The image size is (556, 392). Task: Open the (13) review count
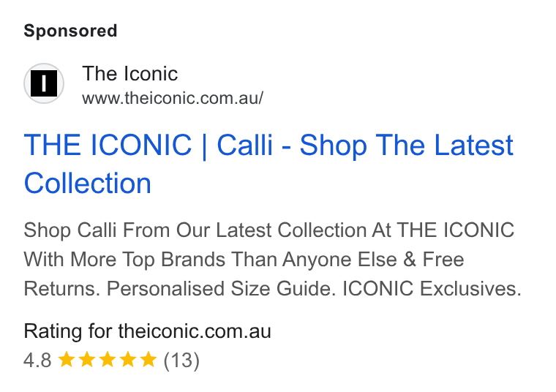coord(181,361)
